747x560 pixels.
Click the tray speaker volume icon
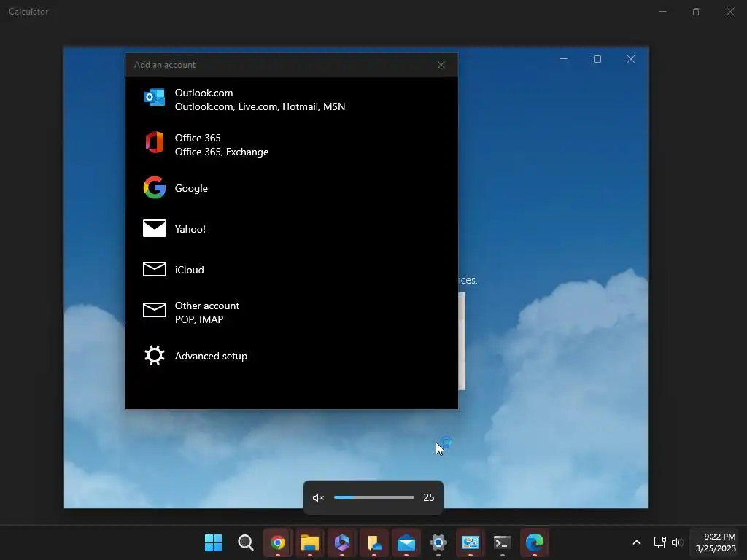tap(677, 542)
